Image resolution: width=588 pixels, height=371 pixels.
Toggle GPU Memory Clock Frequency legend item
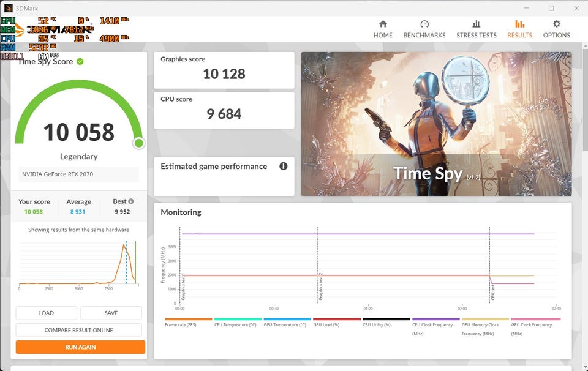[x=485, y=327]
